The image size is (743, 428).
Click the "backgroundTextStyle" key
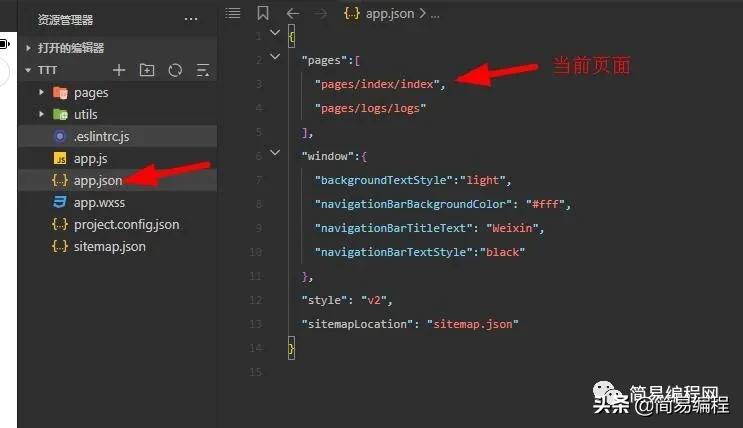(384, 180)
